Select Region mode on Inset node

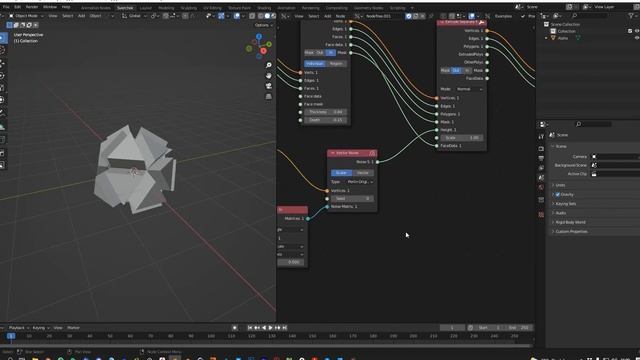point(336,64)
